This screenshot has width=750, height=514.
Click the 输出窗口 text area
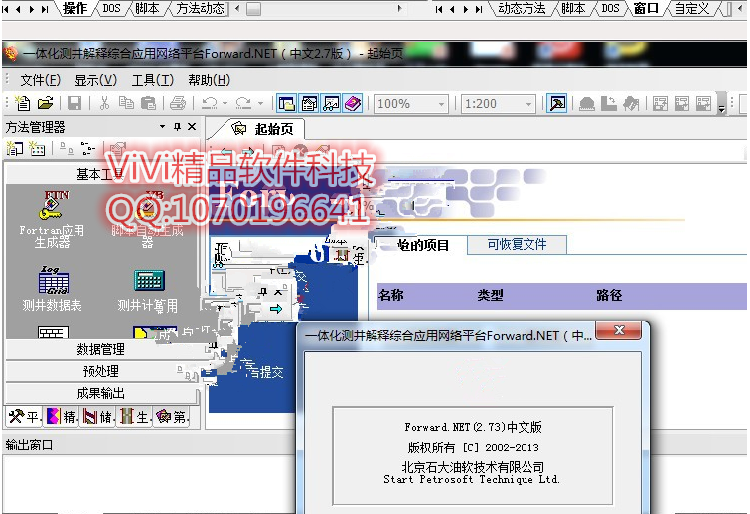(148, 484)
